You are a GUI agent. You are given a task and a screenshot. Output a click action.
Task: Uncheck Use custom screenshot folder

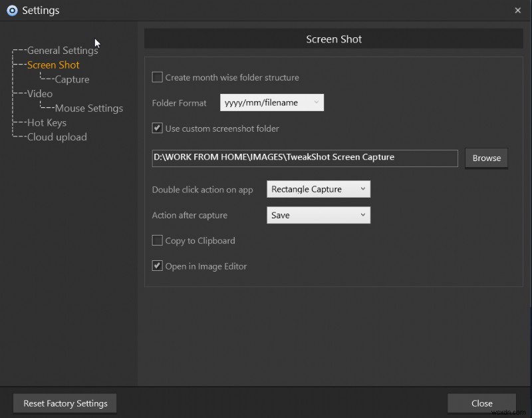pyautogui.click(x=158, y=128)
